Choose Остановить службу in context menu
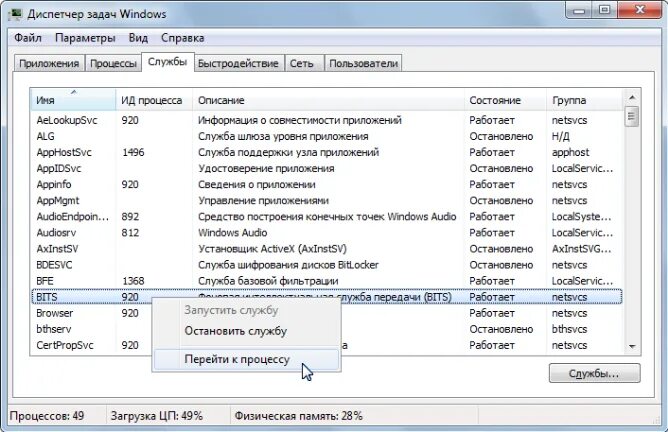The width and height of the screenshot is (668, 432). pos(247,331)
